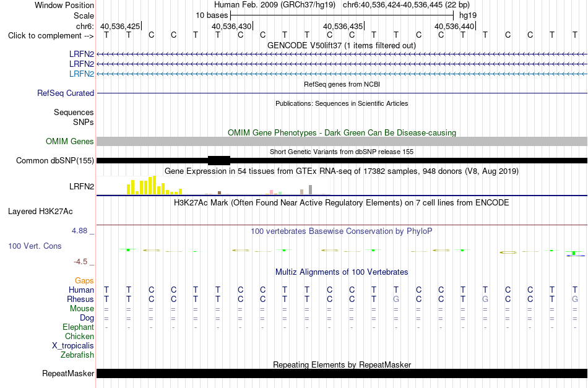This screenshot has height=388, width=588.
Task: Click the chr6:40,536,424-40,536,445 position text
Action: pyautogui.click(x=406, y=5)
